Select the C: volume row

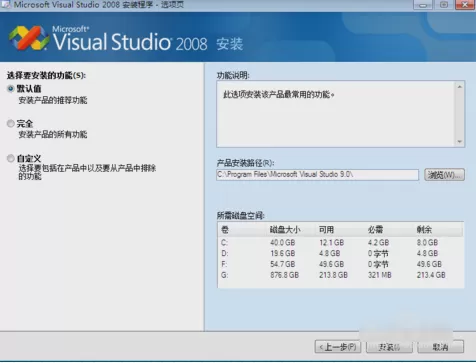click(x=341, y=243)
